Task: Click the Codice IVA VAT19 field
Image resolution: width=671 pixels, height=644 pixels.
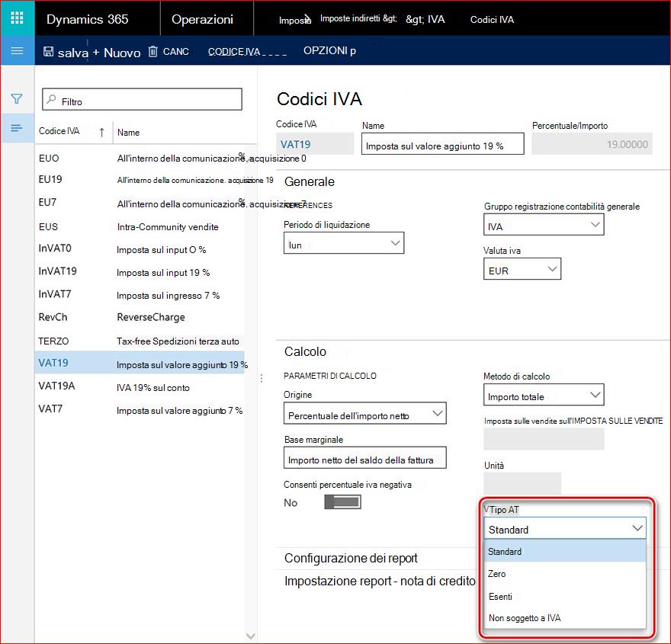Action: tap(315, 144)
